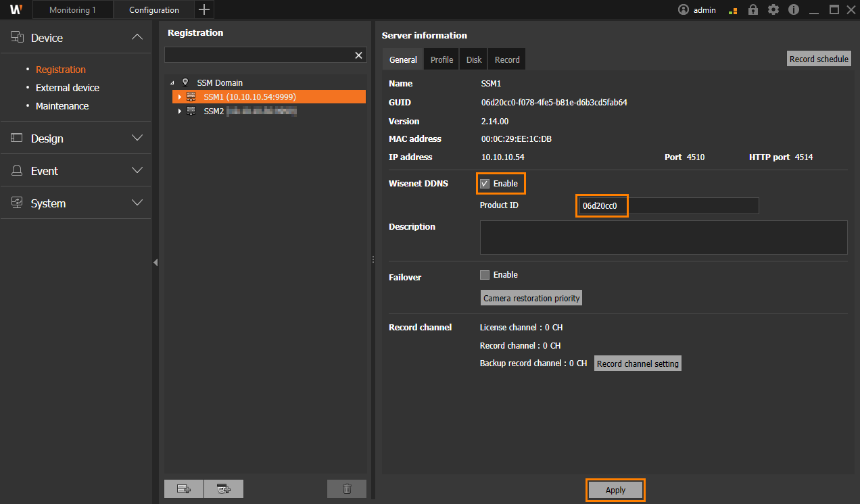
Task: Collapse left sidebar with arrow handle
Action: [156, 263]
